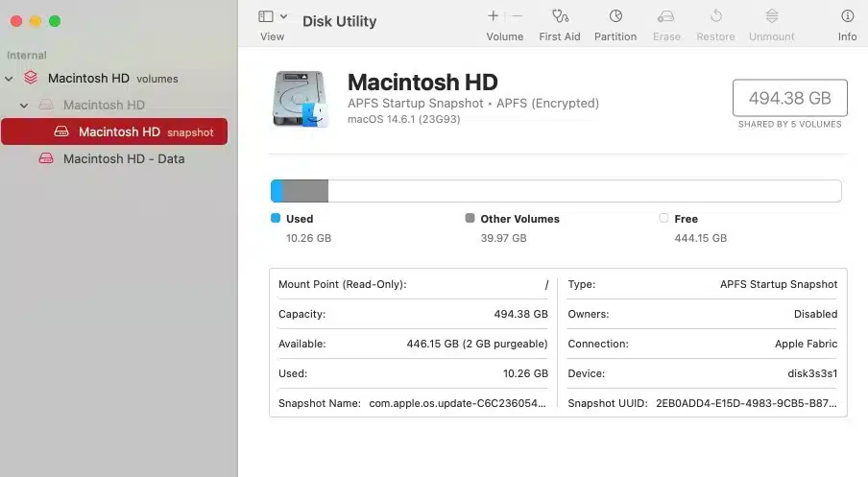Click the 'Free' legend label
The height and width of the screenshot is (477, 868).
(x=686, y=219)
